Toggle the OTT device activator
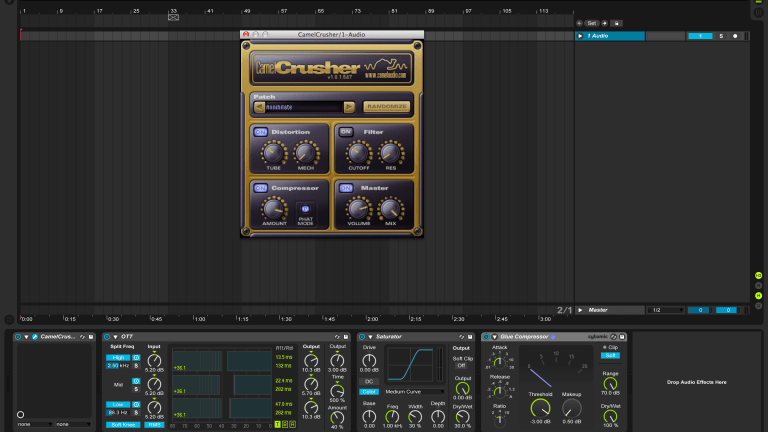 point(107,337)
